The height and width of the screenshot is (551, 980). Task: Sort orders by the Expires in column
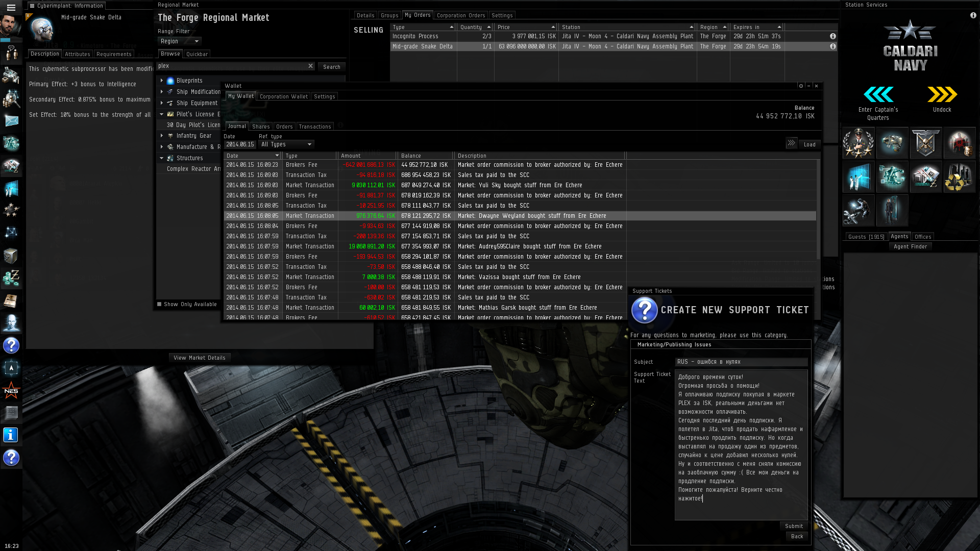coord(757,27)
